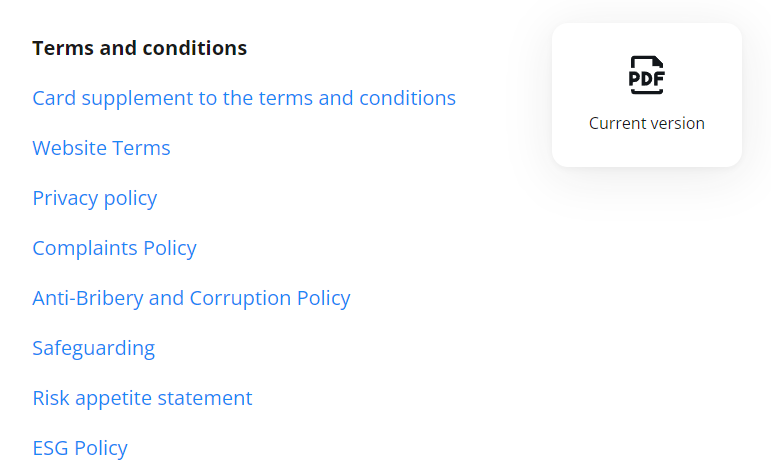
Task: Select the bold Terms and conditions heading
Action: (x=139, y=48)
